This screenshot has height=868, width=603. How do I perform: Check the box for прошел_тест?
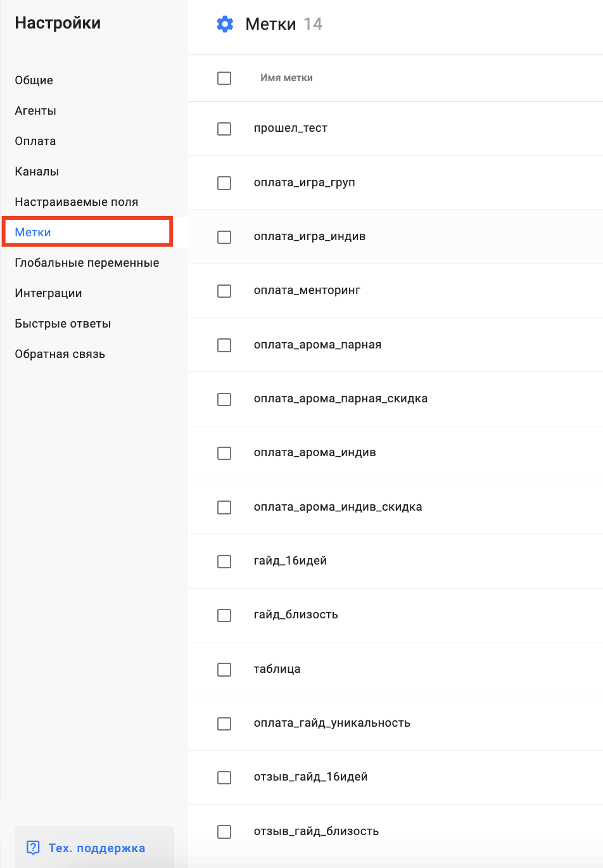tap(224, 129)
